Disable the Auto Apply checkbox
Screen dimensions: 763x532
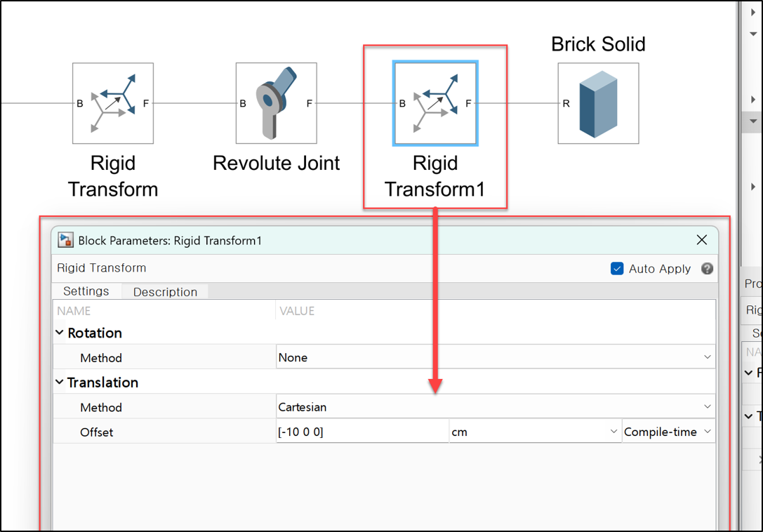617,269
